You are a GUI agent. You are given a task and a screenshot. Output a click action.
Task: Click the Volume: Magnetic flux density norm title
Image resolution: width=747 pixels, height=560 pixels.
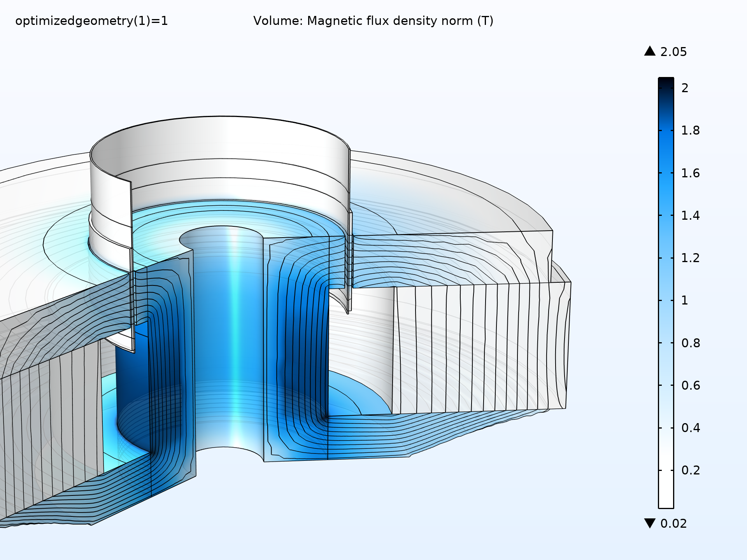(x=373, y=21)
